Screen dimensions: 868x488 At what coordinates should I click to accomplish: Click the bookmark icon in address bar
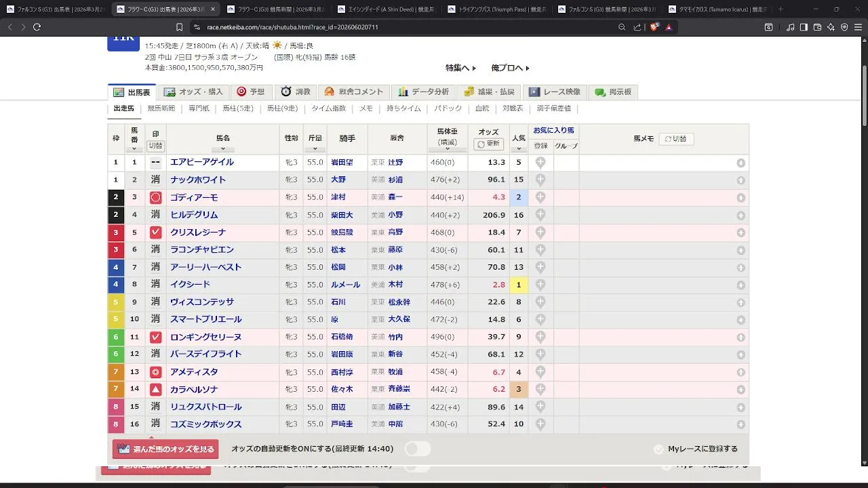[x=179, y=27]
